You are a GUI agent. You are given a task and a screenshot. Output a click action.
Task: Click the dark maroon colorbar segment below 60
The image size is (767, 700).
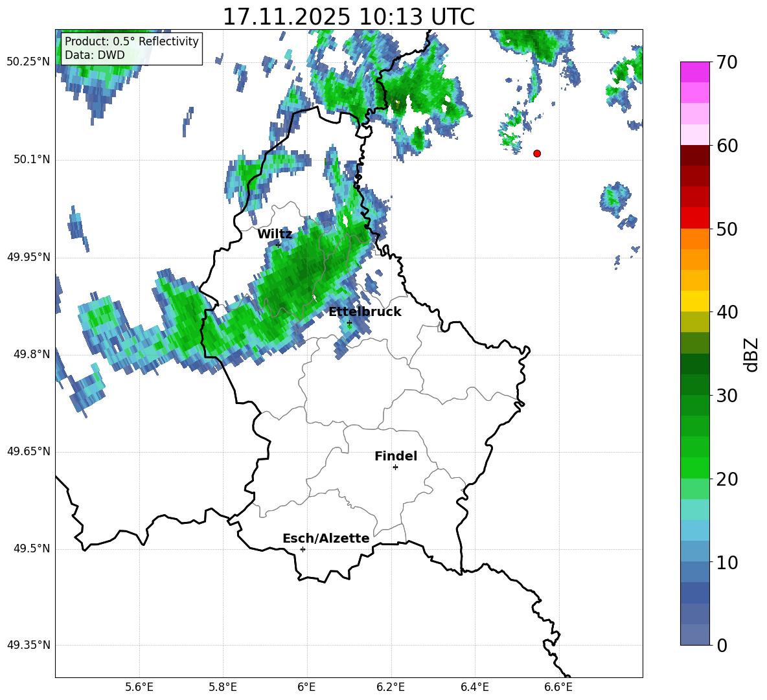[694, 155]
